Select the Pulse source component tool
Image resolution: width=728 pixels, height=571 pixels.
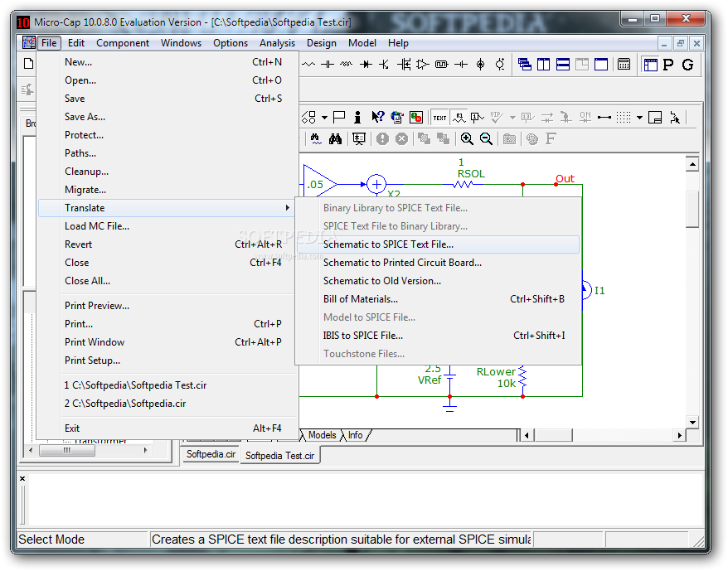point(442,65)
